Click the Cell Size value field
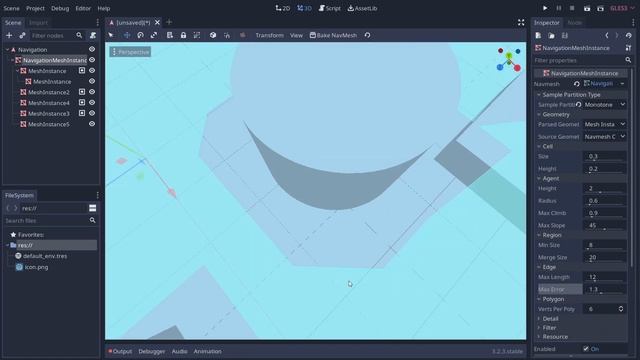640x360 pixels. pyautogui.click(x=604, y=156)
